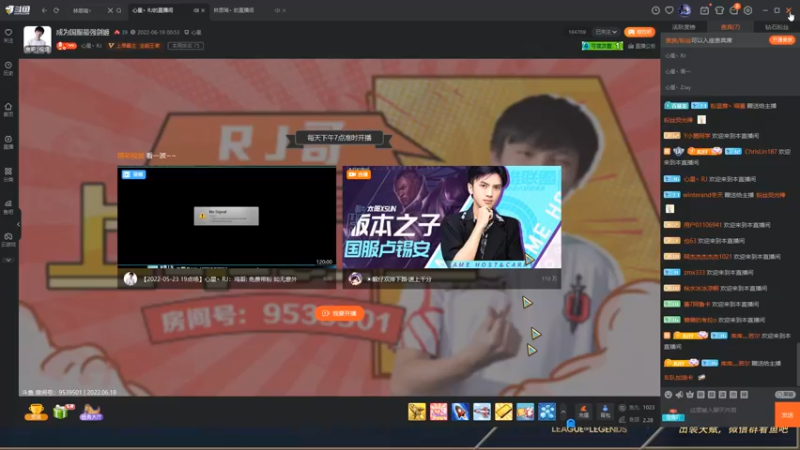Open followed channels via the title bar heart icon
800x450 pixels.
coord(669,10)
